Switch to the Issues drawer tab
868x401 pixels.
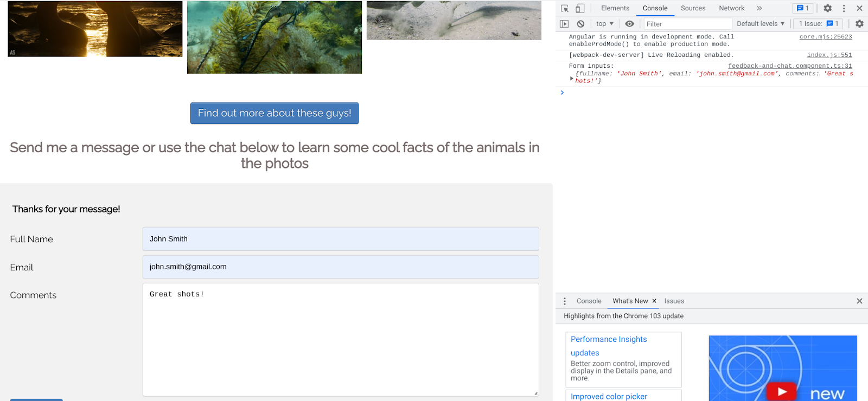point(674,301)
